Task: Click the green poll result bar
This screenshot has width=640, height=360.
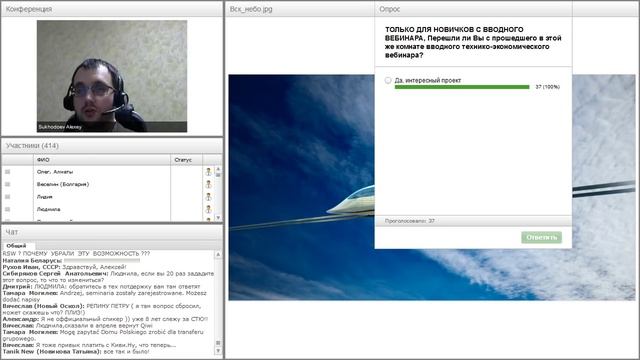Action: 462,87
